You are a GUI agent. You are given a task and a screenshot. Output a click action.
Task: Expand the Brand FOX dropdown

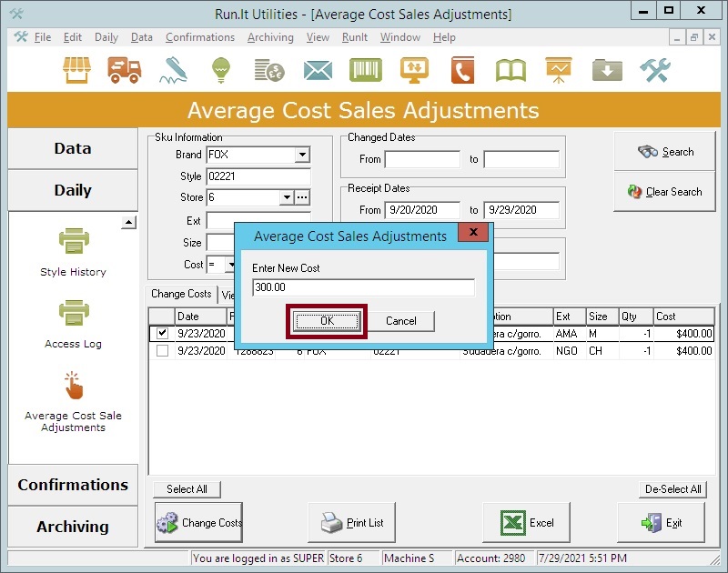[302, 155]
